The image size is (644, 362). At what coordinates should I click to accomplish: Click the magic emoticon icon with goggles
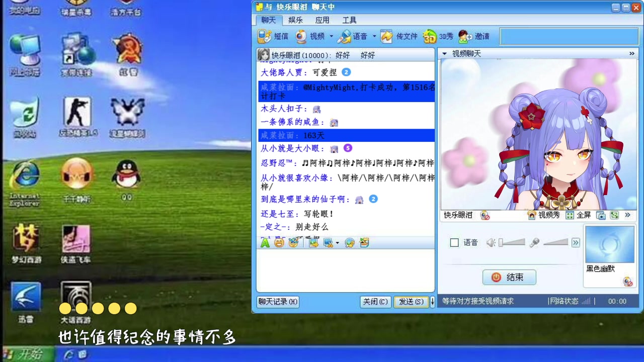pyautogui.click(x=294, y=243)
